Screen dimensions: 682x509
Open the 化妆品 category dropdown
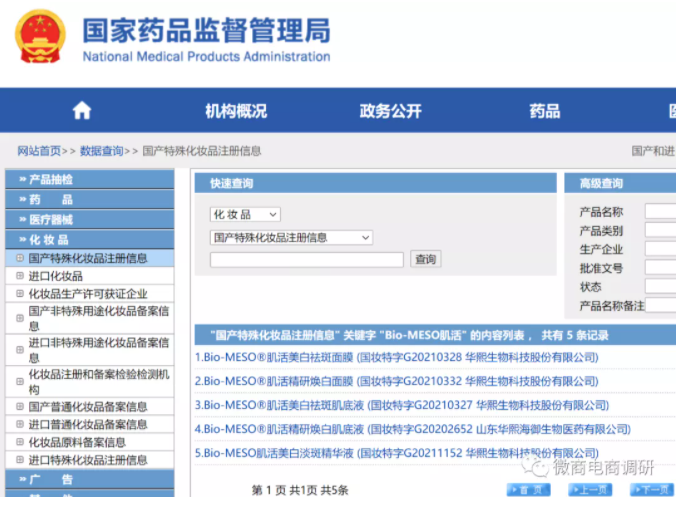pyautogui.click(x=245, y=214)
